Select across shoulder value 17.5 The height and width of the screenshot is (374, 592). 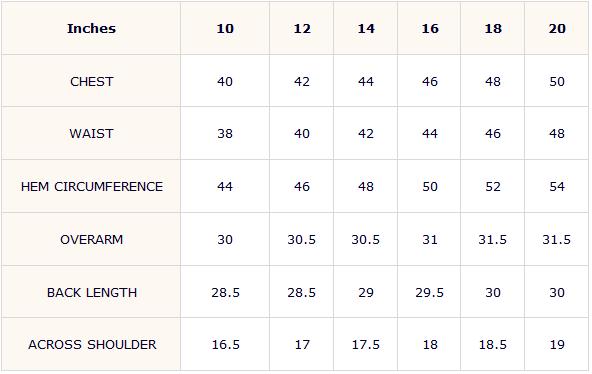pyautogui.click(x=366, y=345)
